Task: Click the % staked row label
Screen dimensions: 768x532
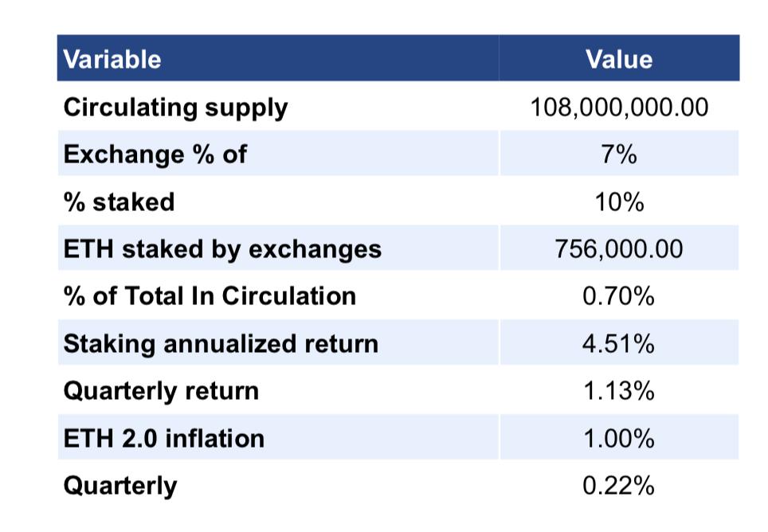Action: (x=119, y=201)
